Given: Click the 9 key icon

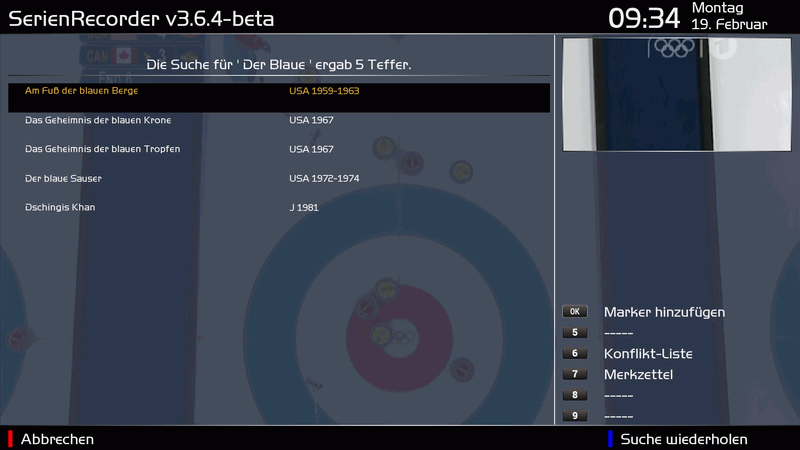Looking at the screenshot, I should point(574,416).
